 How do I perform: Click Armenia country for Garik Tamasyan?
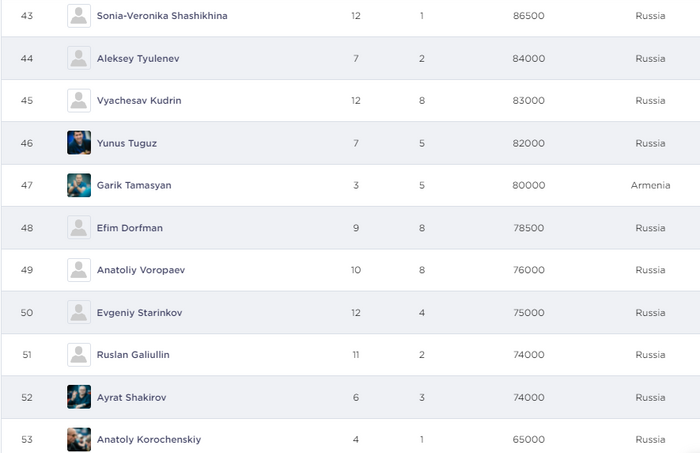650,185
